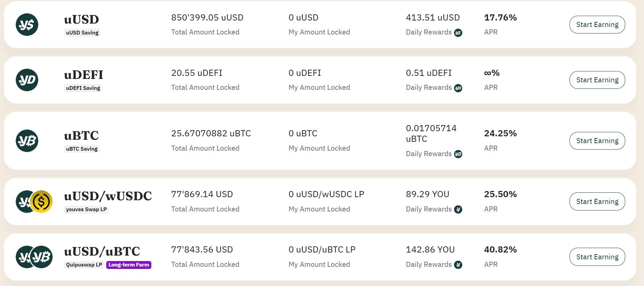Start Earning on the uUSD/uBTC farm
This screenshot has height=286, width=644.
(x=597, y=257)
